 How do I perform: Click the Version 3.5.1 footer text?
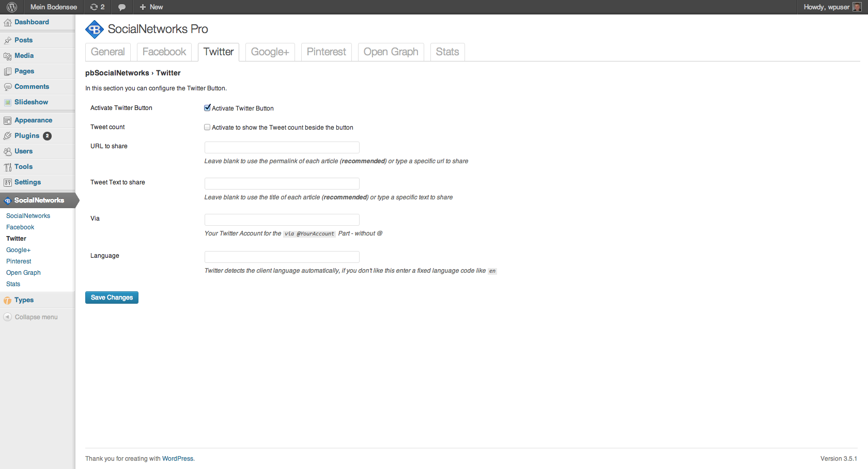[839, 459]
